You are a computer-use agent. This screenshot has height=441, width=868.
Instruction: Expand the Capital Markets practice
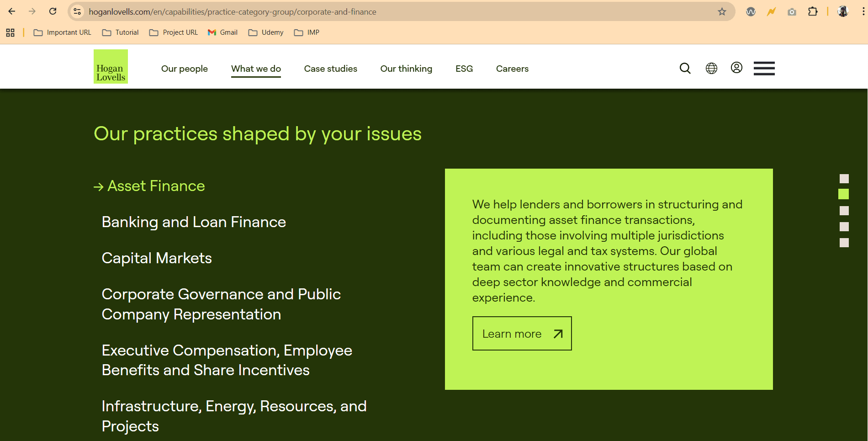pyautogui.click(x=157, y=258)
